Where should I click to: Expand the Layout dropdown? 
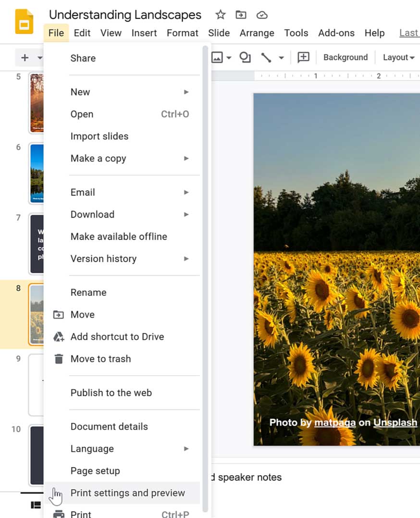point(398,57)
